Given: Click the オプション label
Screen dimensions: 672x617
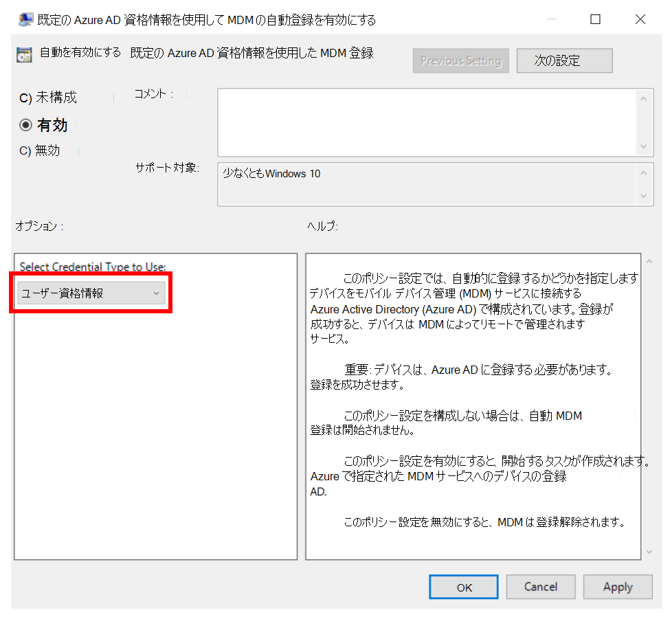Looking at the screenshot, I should coord(39,226).
